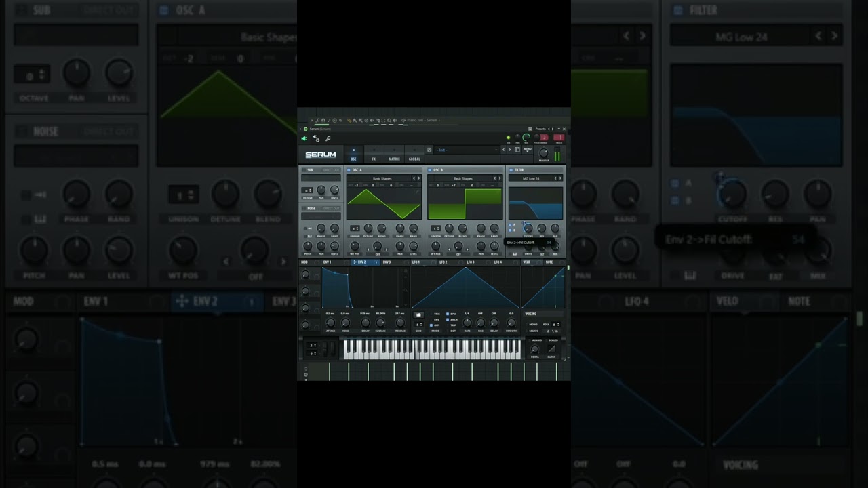Image resolution: width=868 pixels, height=488 pixels.
Task: Click the Noise keytrack keyboard icon
Action: pos(309,236)
